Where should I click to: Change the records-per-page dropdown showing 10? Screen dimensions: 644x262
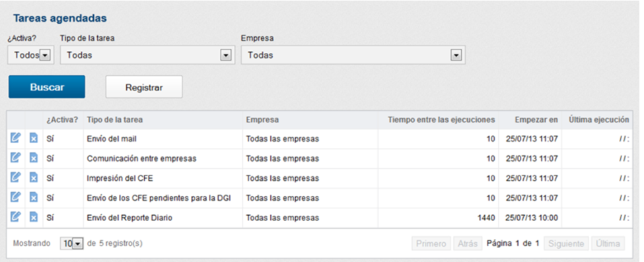tap(72, 244)
